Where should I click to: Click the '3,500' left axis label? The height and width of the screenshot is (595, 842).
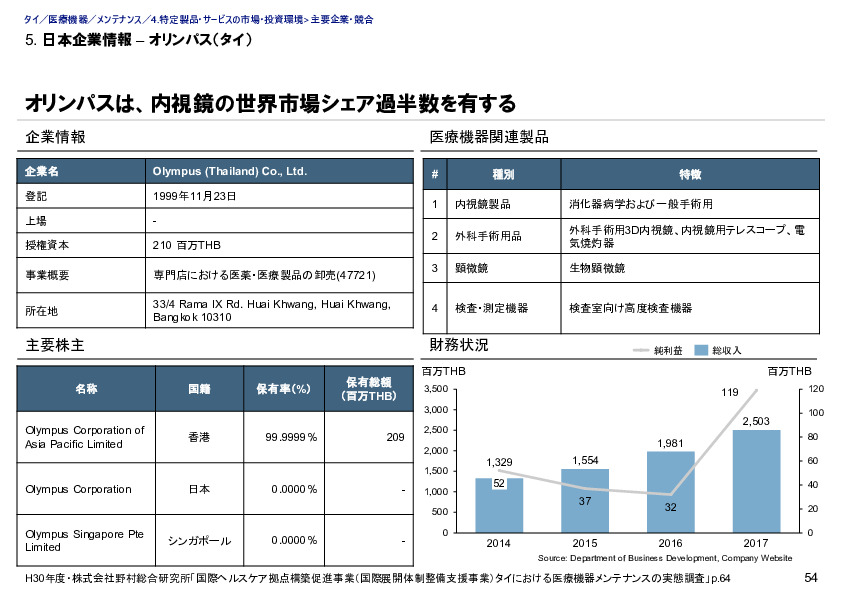[x=436, y=389]
